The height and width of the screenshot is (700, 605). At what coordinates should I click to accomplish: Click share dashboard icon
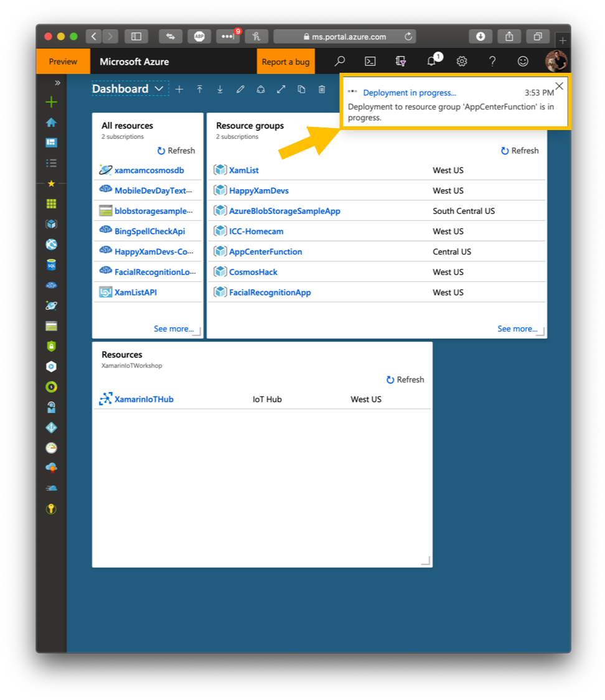tap(261, 89)
